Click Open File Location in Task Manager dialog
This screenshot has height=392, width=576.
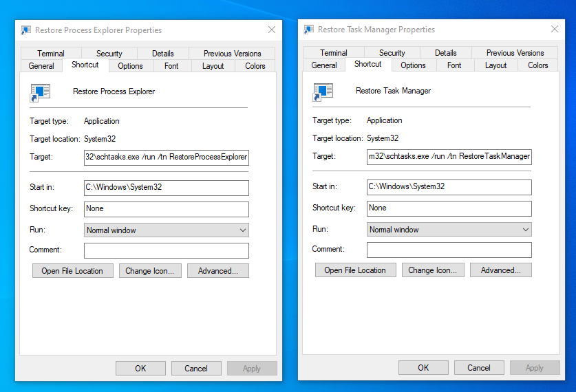(x=356, y=270)
